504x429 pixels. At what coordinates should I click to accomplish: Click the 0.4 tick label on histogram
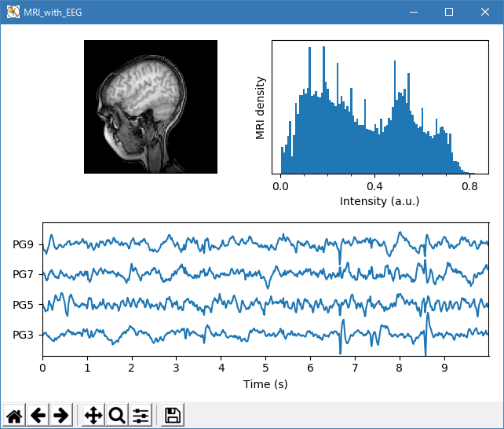click(x=374, y=186)
